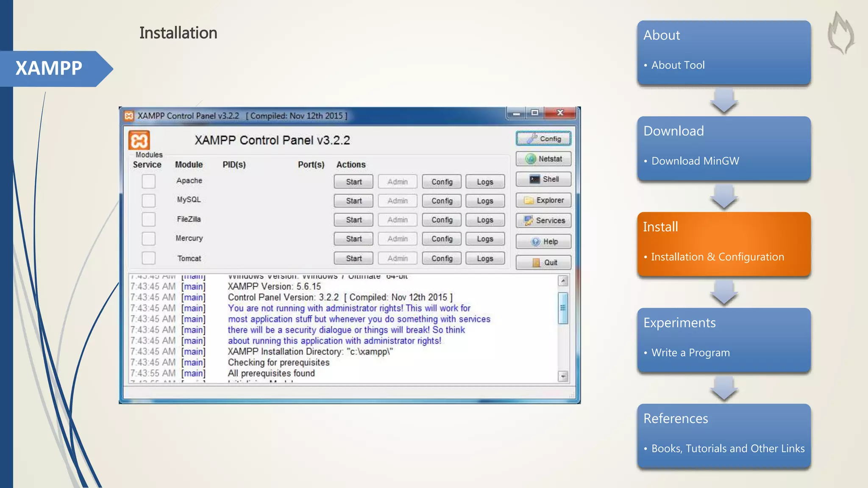The height and width of the screenshot is (488, 868).
Task: View Apache Logs
Action: coord(485,182)
